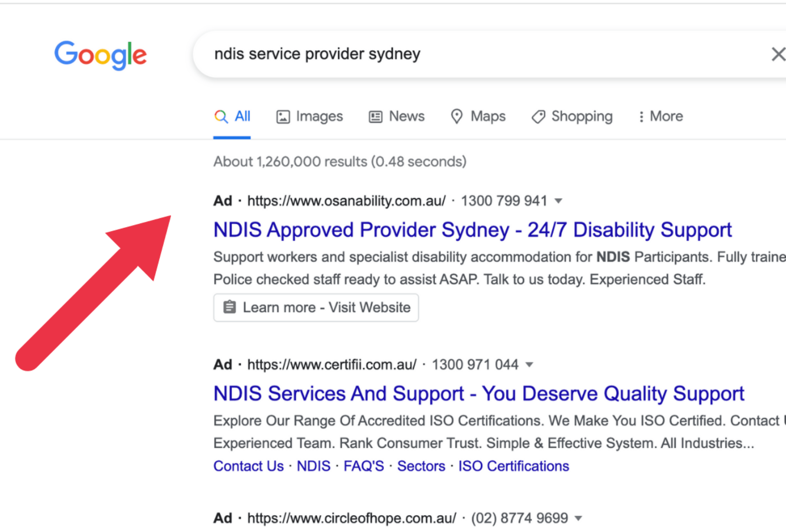Switch to the Images tab
This screenshot has width=786, height=532.
(319, 117)
